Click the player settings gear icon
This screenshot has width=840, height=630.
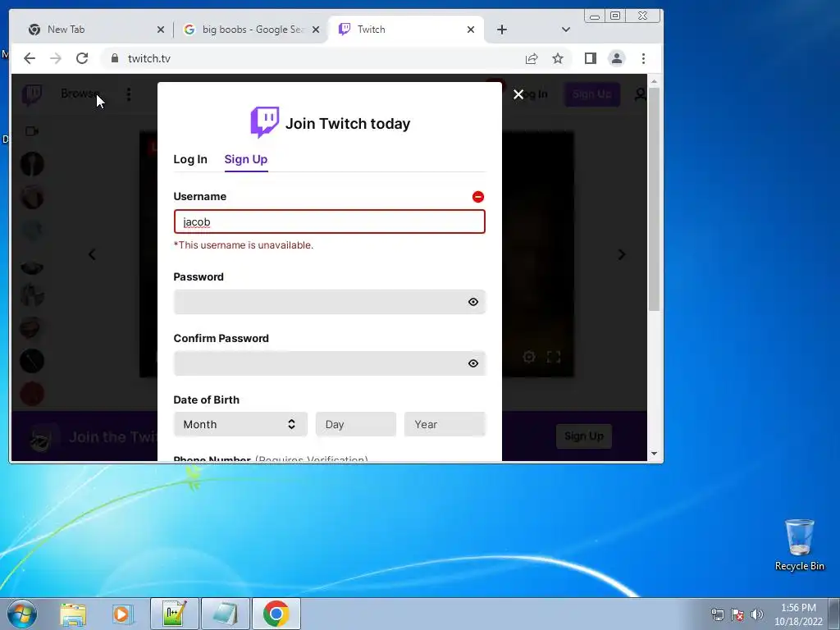[529, 357]
